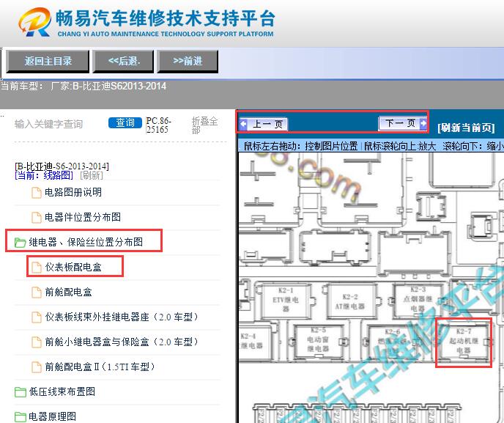The image size is (504, 423).
Task: Select the 前舱配电盒 page
Action: pyautogui.click(x=68, y=292)
